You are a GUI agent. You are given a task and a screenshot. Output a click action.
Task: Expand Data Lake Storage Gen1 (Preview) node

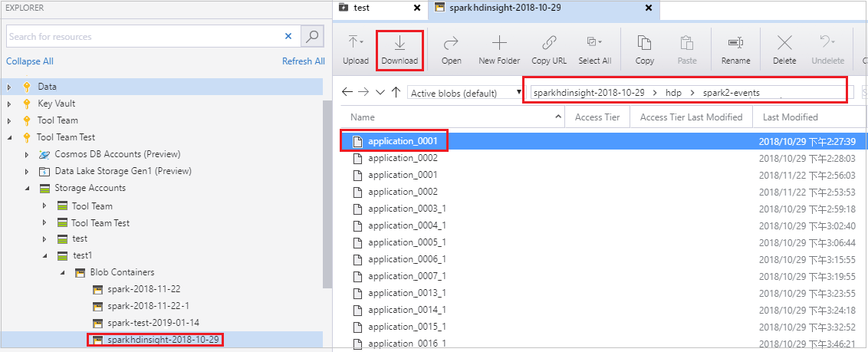(27, 171)
